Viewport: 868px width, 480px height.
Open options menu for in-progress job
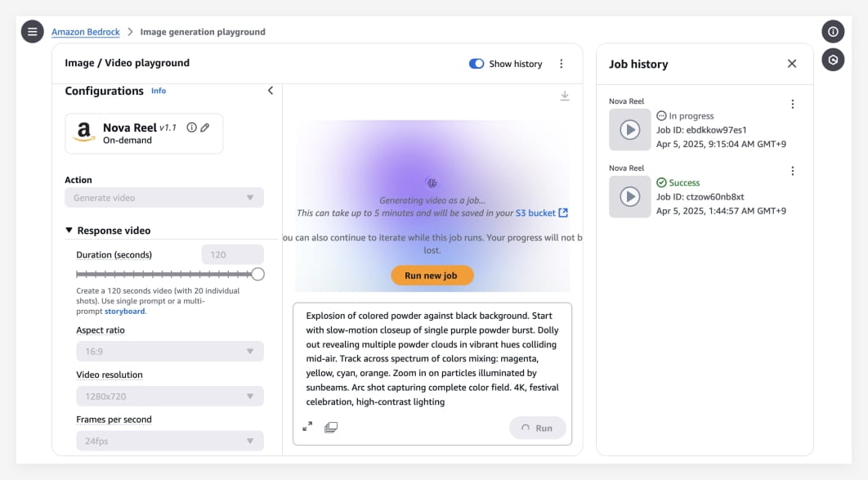(x=792, y=104)
